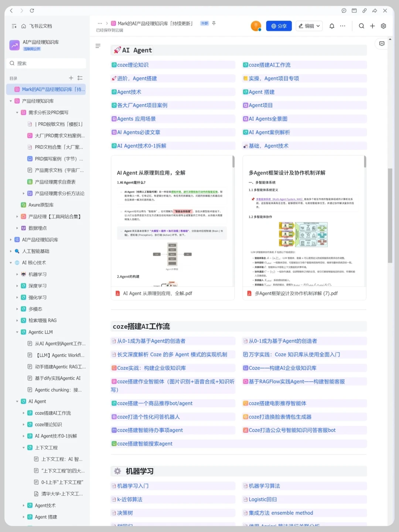Expand the 产品经理需求分析方法论 node
This screenshot has width=399, height=532.
pos(24,193)
